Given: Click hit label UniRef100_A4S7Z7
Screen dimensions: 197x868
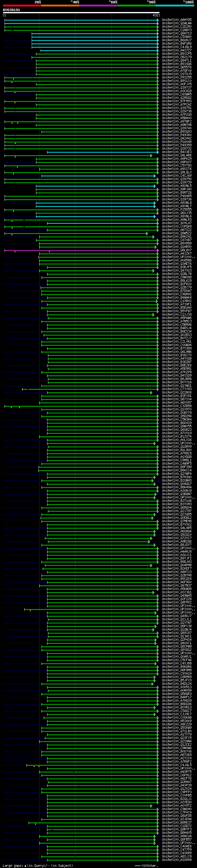Looking at the screenshot, I should click(x=177, y=50).
